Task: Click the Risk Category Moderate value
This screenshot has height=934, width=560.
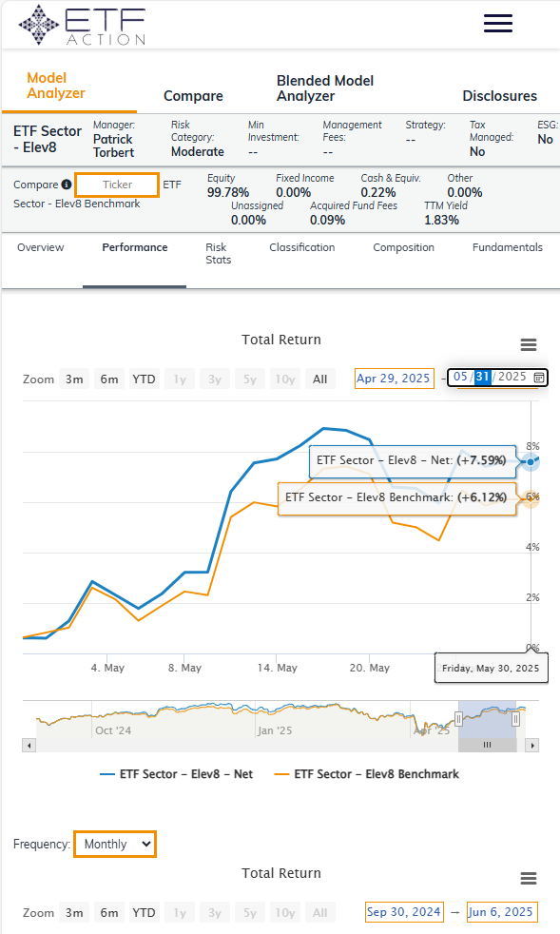Action: tap(198, 152)
